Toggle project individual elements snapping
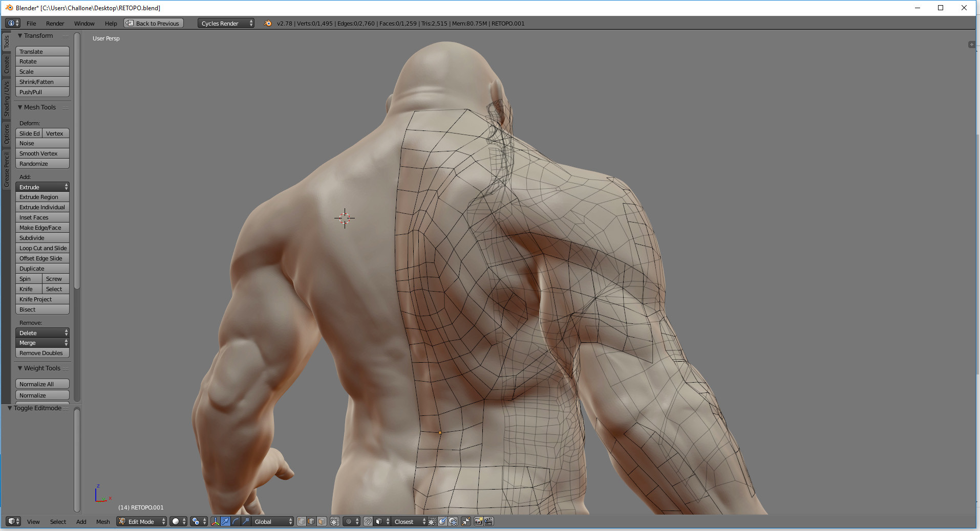 [453, 521]
